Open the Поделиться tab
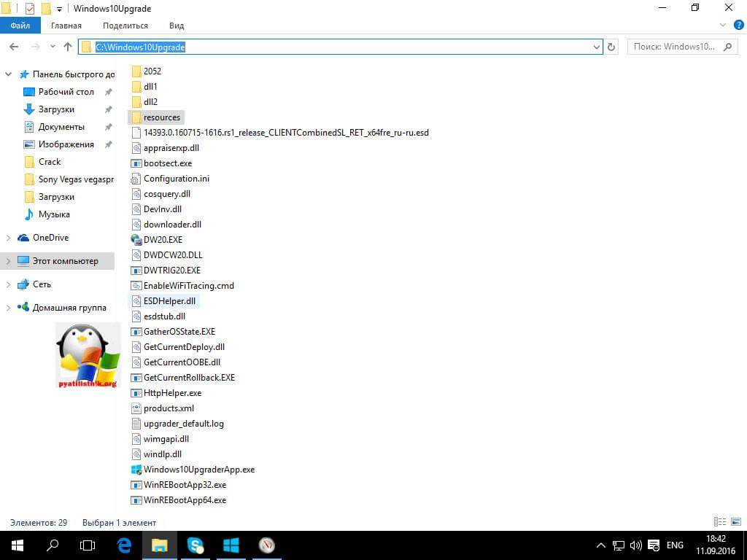This screenshot has width=747, height=560. [125, 26]
